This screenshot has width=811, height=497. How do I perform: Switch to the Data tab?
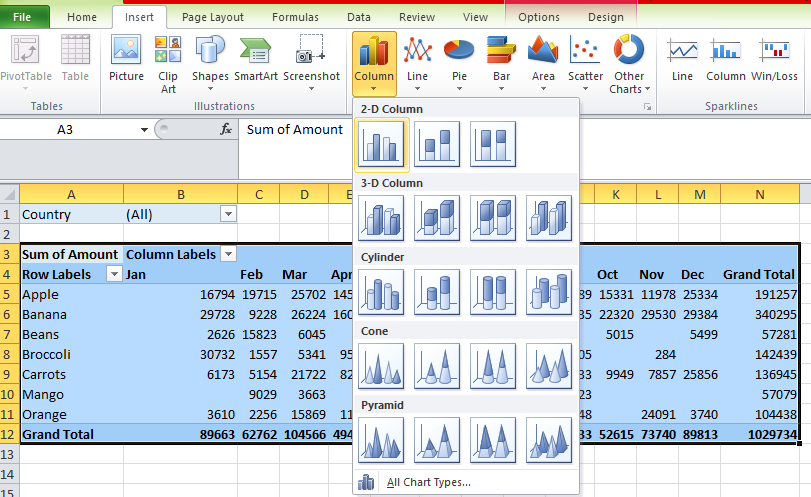point(358,17)
